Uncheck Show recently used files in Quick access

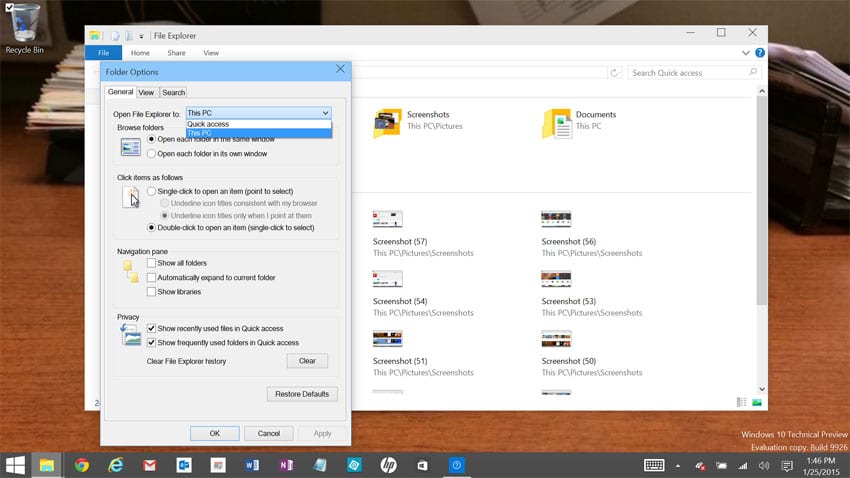pos(151,328)
